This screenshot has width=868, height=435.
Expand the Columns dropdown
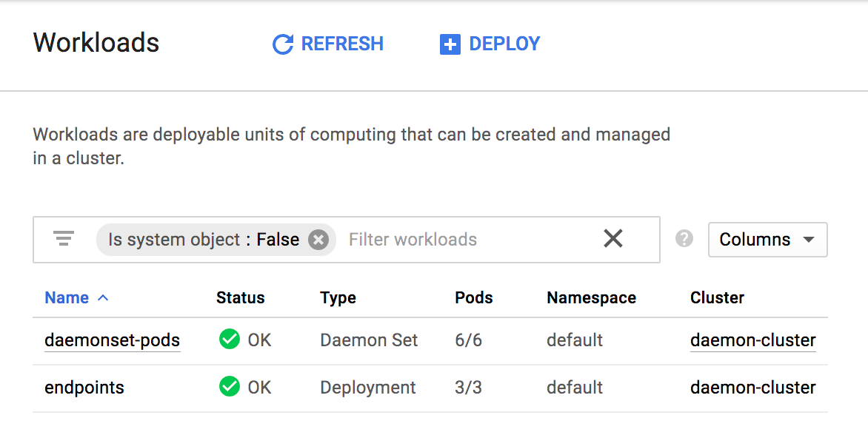pyautogui.click(x=767, y=240)
